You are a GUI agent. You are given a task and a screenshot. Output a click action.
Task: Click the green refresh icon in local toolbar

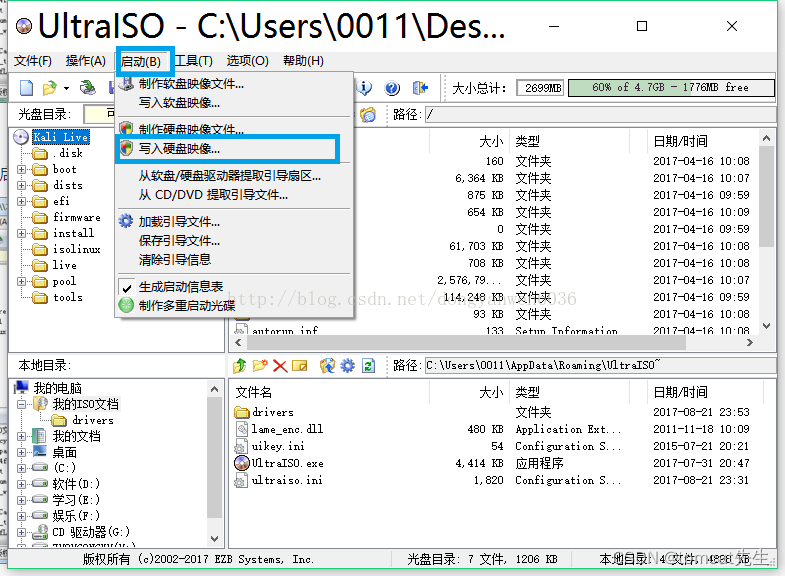368,366
